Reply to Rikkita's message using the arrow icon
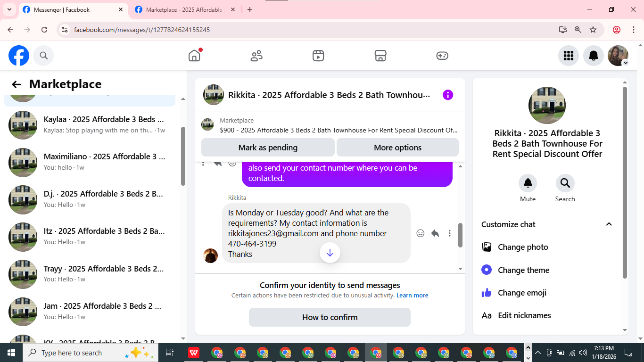 (435, 233)
